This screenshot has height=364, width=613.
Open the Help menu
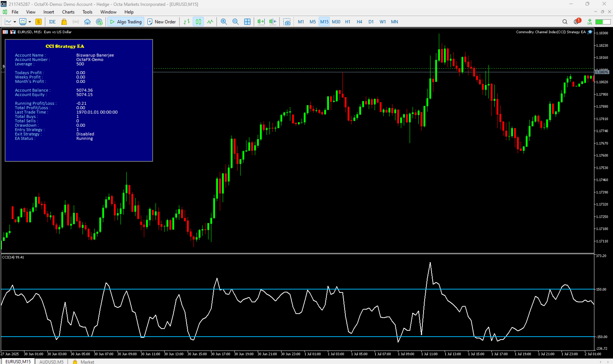tap(129, 12)
